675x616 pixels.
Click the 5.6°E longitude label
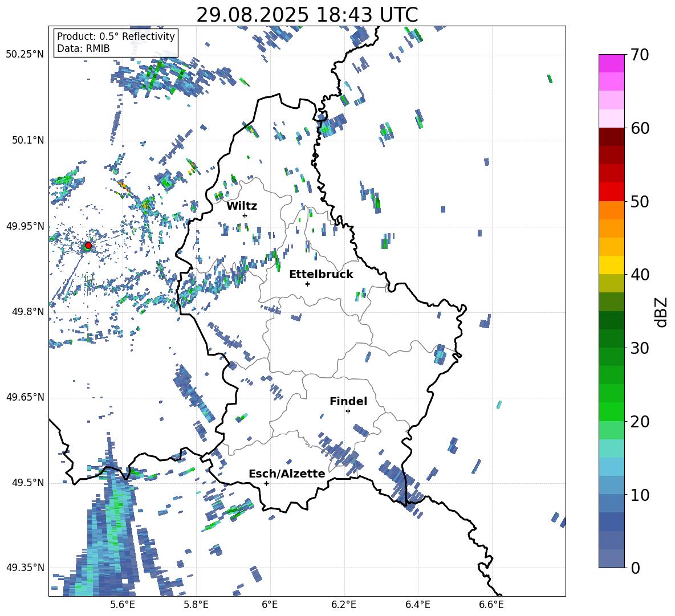point(122,605)
